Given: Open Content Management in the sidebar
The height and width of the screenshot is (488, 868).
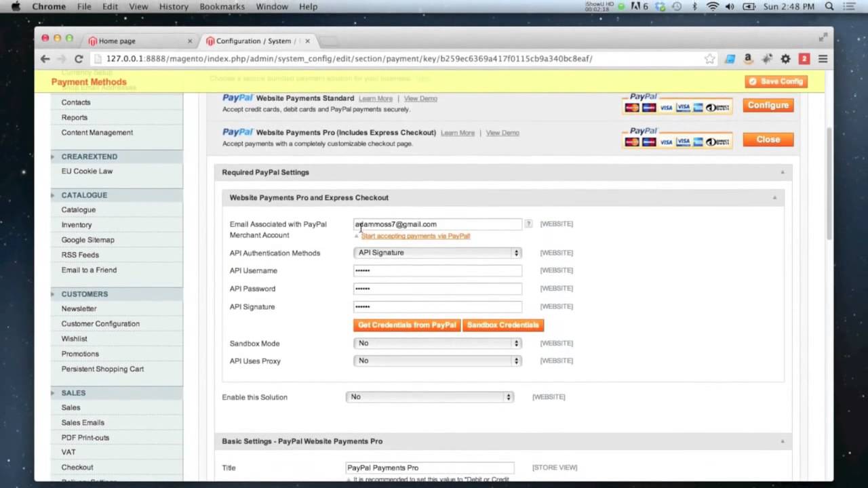Looking at the screenshot, I should [97, 133].
